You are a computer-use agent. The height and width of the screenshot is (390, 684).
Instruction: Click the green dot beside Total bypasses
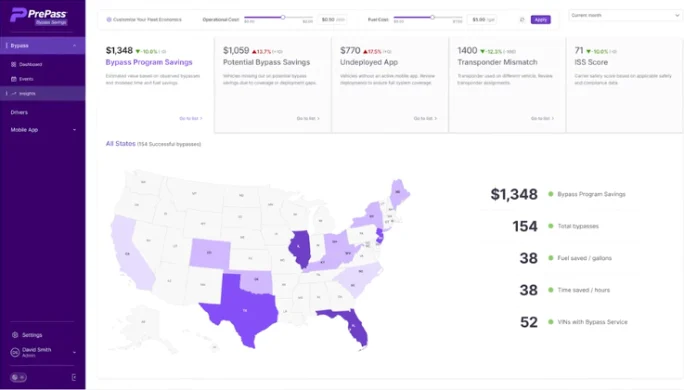tap(551, 226)
